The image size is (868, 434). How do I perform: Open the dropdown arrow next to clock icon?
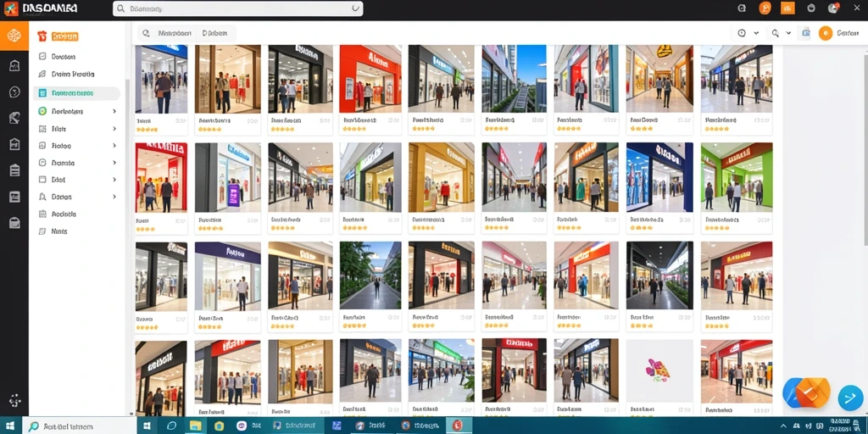point(756,33)
